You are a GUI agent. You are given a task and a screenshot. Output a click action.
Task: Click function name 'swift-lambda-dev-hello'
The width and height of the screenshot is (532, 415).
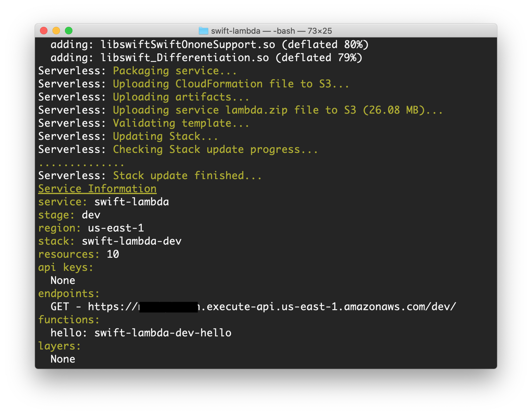tap(163, 333)
